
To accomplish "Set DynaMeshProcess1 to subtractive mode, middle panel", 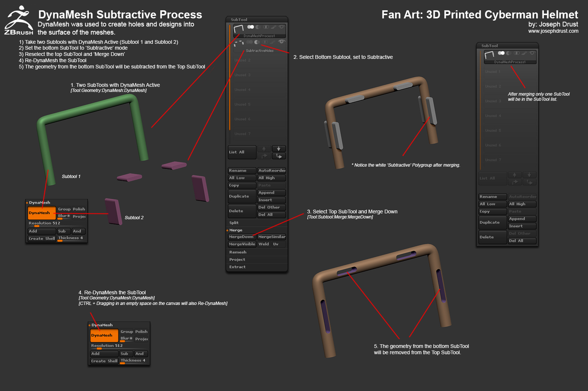I will coord(258,27).
